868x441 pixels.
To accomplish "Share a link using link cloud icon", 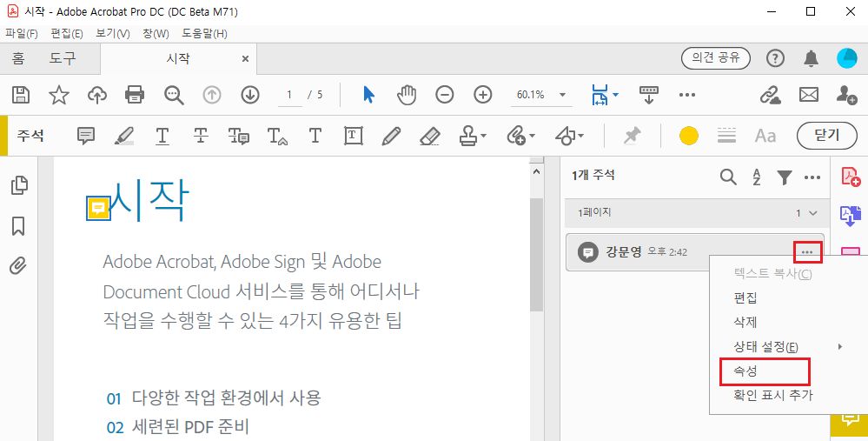I will point(770,96).
